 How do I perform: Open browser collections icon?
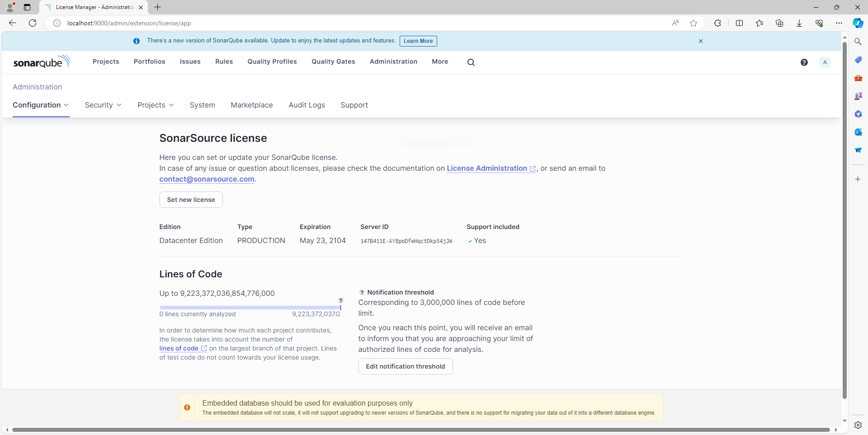point(779,23)
